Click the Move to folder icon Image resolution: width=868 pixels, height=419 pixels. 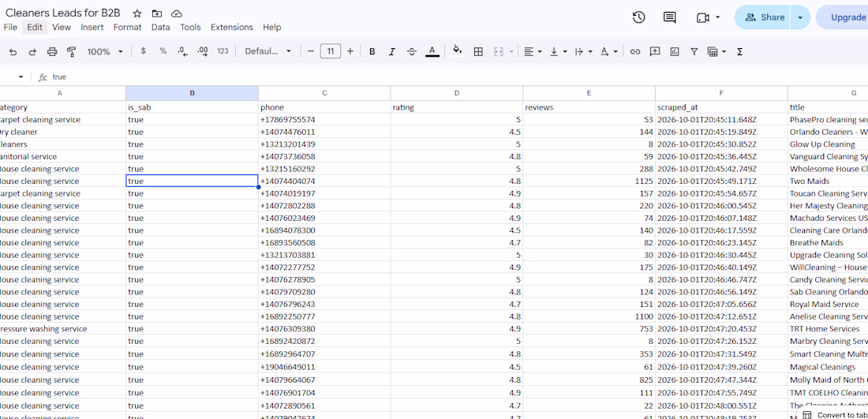(x=157, y=14)
